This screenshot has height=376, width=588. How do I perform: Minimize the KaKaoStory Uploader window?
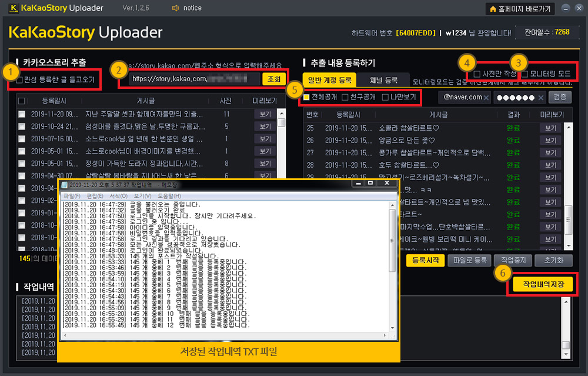click(566, 8)
